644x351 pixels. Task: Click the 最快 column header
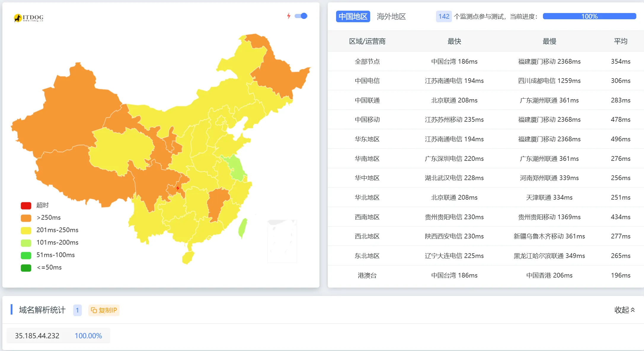[x=454, y=41]
